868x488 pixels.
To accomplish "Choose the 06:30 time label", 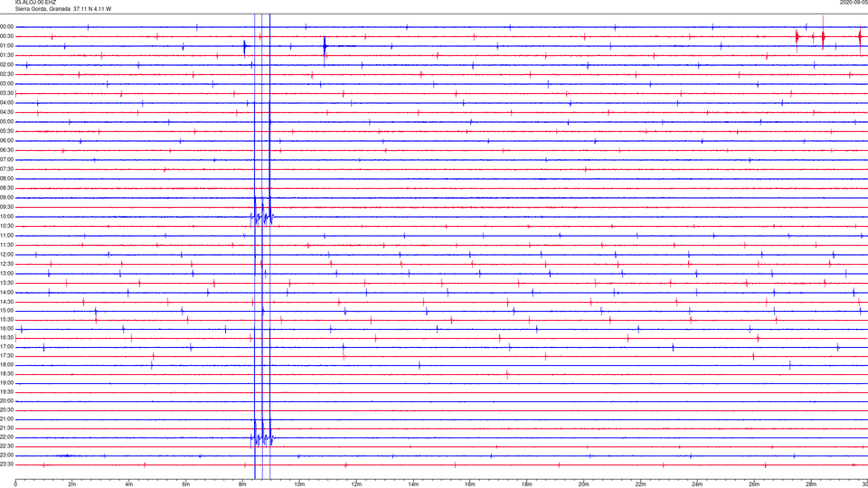I will pos(6,150).
